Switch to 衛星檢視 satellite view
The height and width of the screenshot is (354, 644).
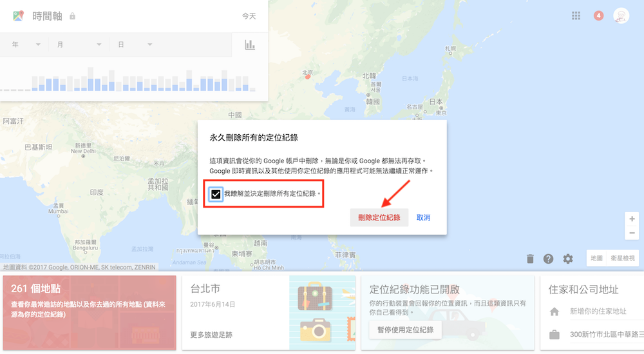tap(622, 258)
